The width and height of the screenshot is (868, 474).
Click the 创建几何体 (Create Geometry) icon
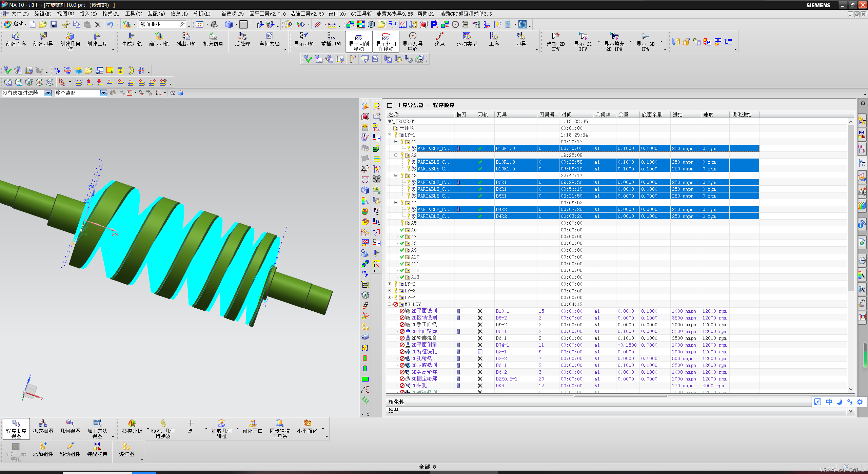[x=70, y=41]
